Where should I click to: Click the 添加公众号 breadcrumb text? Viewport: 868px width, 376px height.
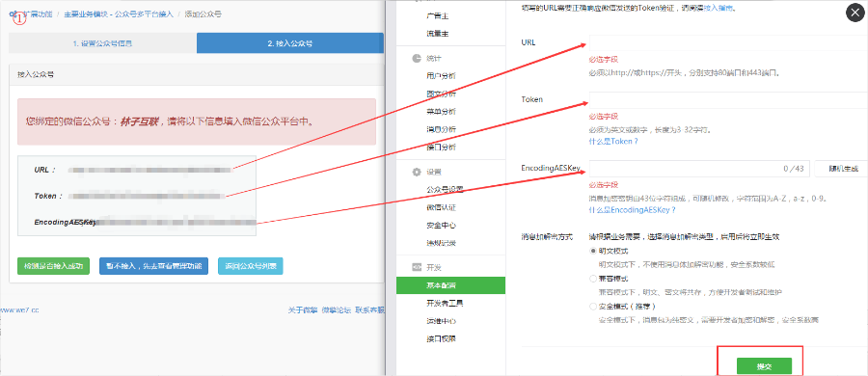coord(203,13)
